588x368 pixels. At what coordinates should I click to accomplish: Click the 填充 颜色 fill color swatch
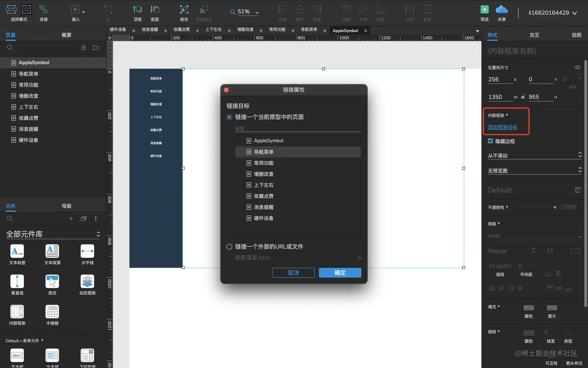[528, 308]
